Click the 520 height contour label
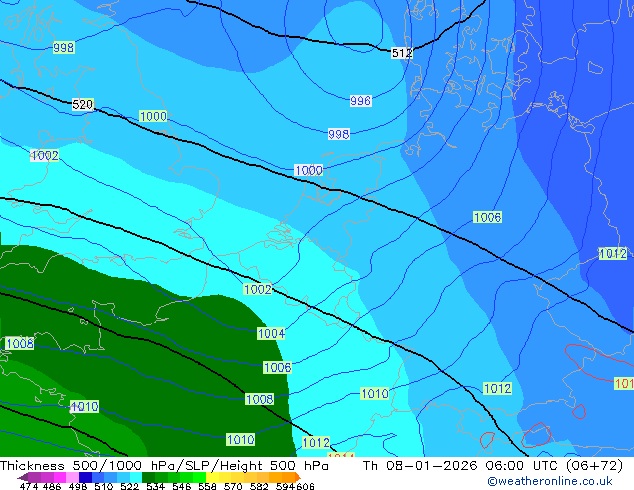The height and width of the screenshot is (490, 634). [82, 105]
